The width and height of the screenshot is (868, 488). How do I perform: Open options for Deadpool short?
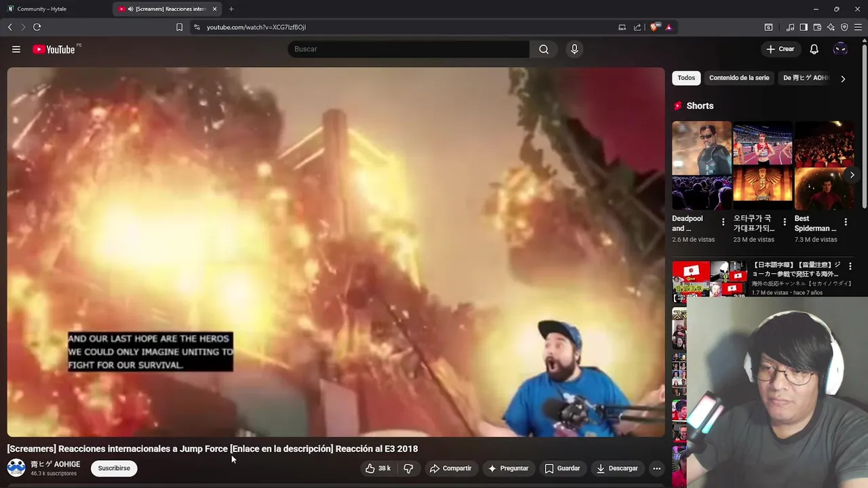point(723,222)
